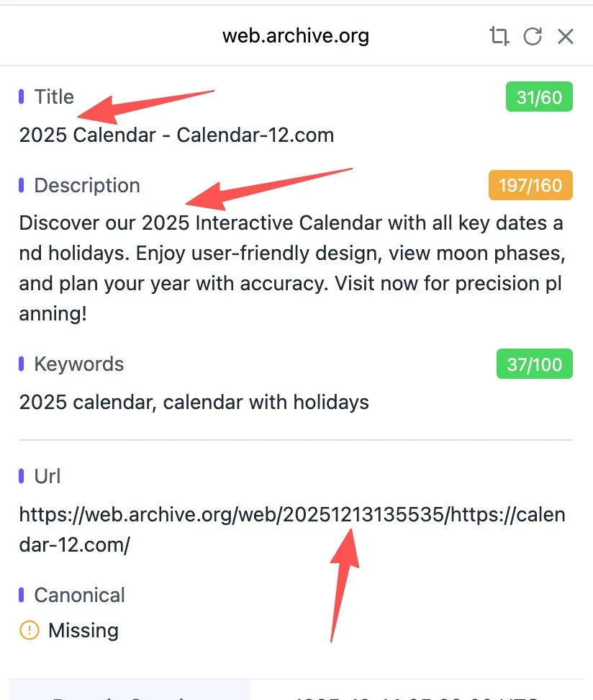Viewport: 593px width, 700px height.
Task: Click the purple indicator beside Keywords
Action: [x=22, y=364]
